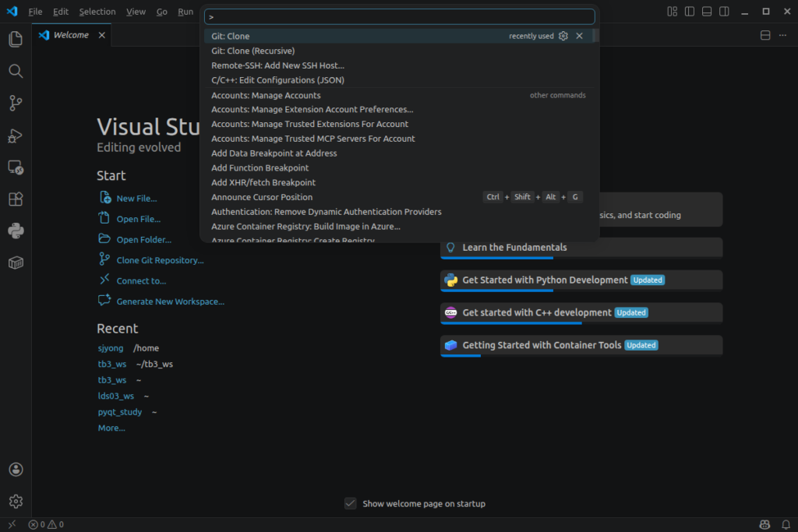Open the Search view in activity bar
This screenshot has width=798, height=532.
16,71
